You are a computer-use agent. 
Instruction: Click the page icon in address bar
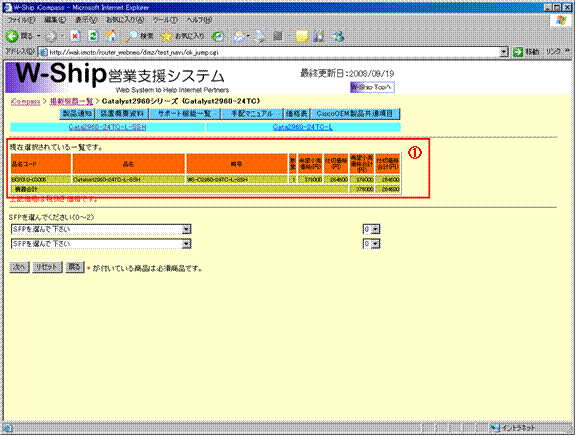(x=43, y=52)
